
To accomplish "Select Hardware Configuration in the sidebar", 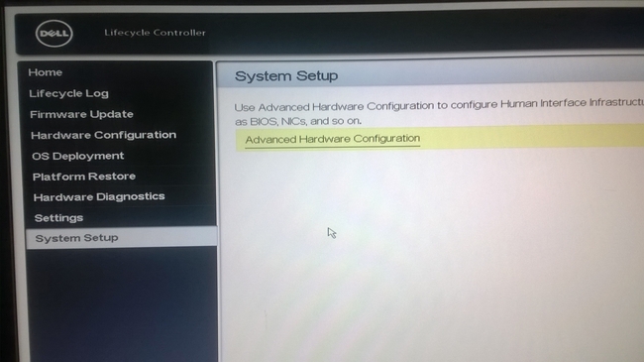I will pos(103,135).
